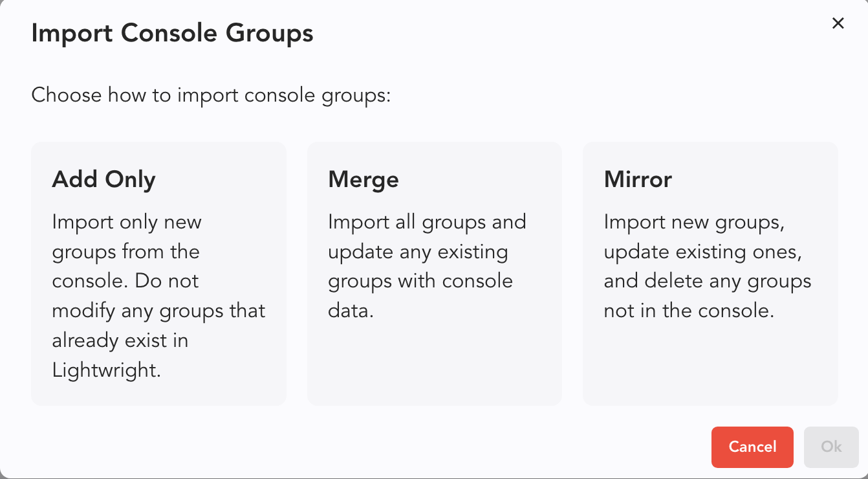Click the word "Lightwright" in Add Only
The height and width of the screenshot is (479, 868).
(105, 370)
